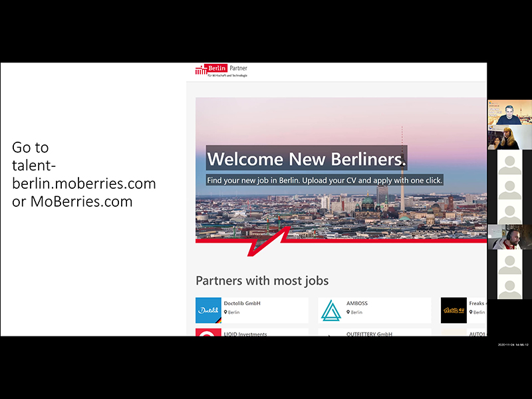Open the red LIQID Investments logo
Viewport: 532px width, 399px height.
pyautogui.click(x=208, y=332)
